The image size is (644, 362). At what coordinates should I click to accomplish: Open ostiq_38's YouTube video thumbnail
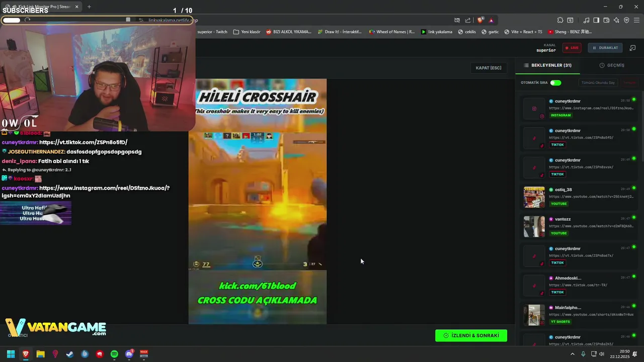(534, 197)
